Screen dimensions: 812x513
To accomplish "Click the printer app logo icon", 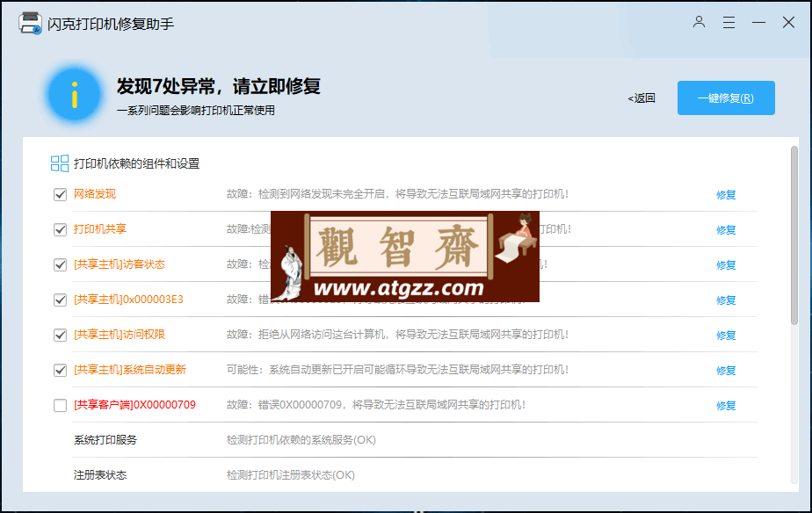I will click(30, 24).
